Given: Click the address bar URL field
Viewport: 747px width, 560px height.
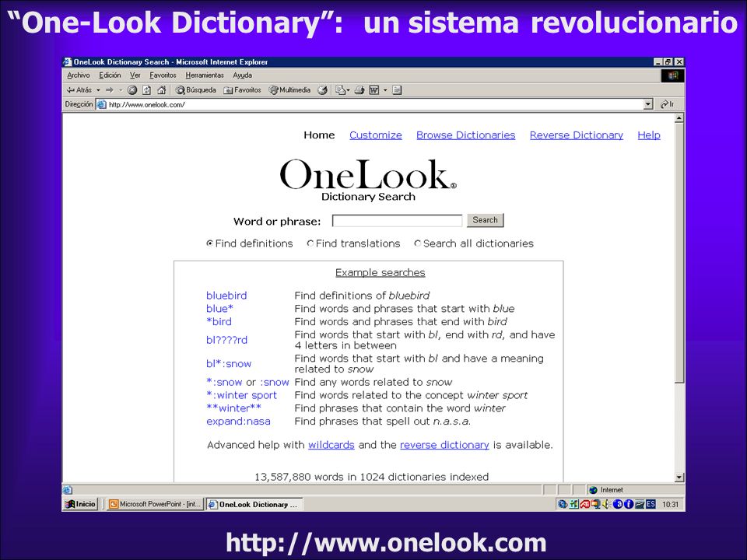Looking at the screenshot, I should (x=374, y=105).
